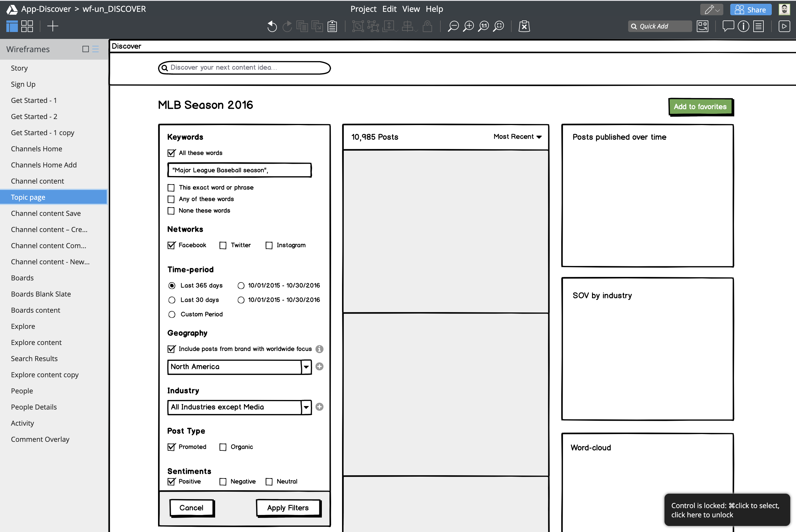
Task: Enable the Twitter network checkbox
Action: pos(223,245)
